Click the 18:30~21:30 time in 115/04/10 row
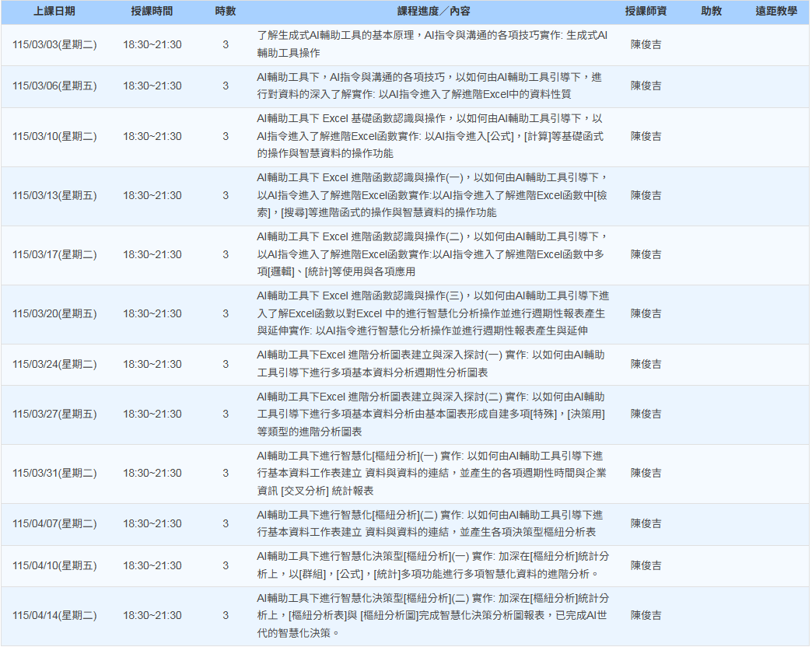The width and height of the screenshot is (812, 647). 152,566
